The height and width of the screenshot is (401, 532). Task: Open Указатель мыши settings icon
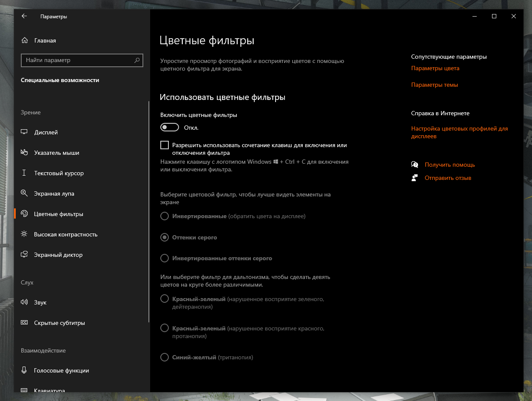point(24,153)
